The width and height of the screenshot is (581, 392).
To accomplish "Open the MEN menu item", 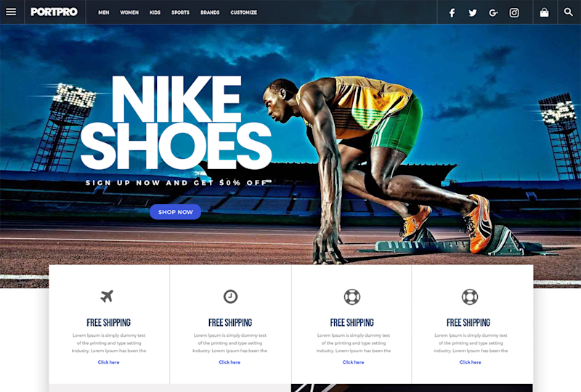I will [104, 12].
